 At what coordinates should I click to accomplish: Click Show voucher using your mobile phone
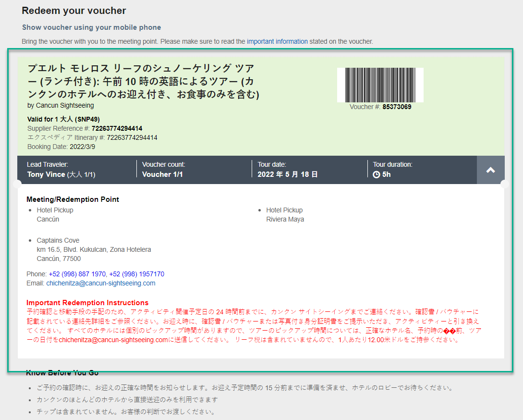91,27
